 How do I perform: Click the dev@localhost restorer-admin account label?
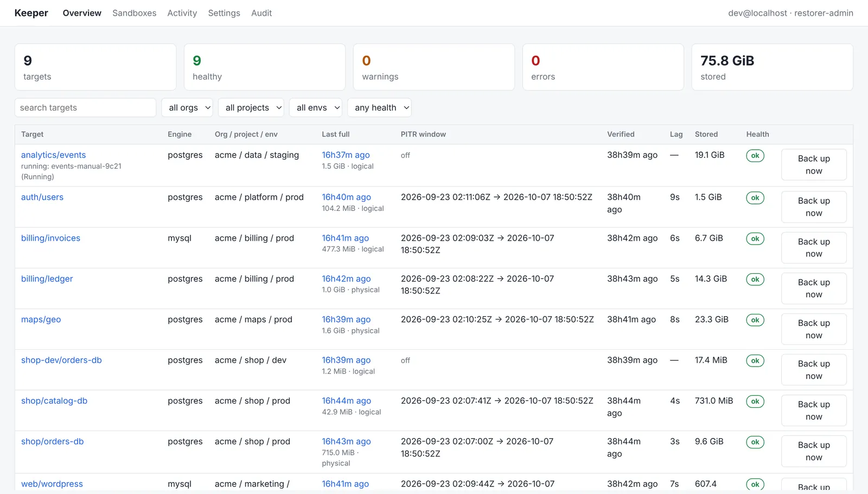click(x=790, y=13)
